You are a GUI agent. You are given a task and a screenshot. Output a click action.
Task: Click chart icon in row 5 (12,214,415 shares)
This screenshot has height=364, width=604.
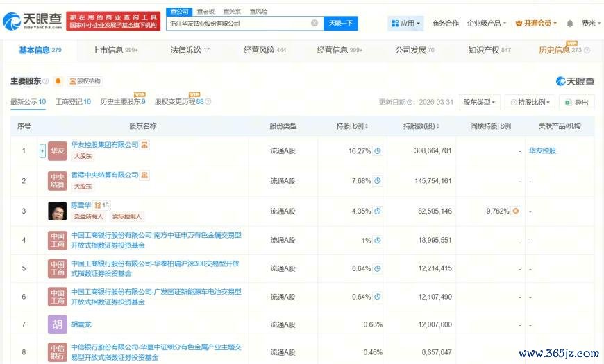[x=378, y=268]
